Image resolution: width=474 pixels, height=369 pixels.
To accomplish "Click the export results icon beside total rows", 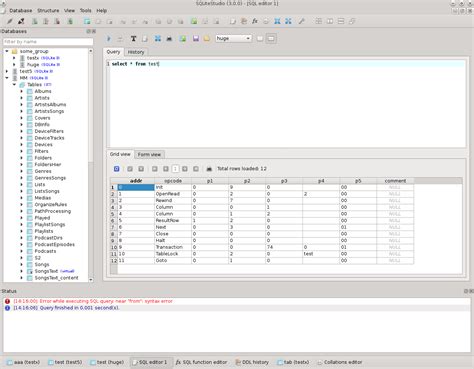I will point(209,169).
